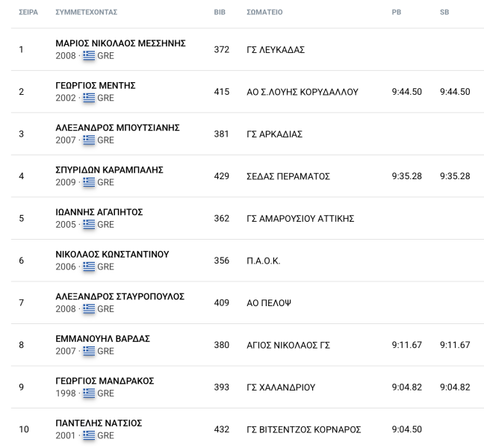Click flag icon under ΕΜΜΑΝΟΥΗΛ ΒΑΡΔΑΣ

pyautogui.click(x=89, y=351)
